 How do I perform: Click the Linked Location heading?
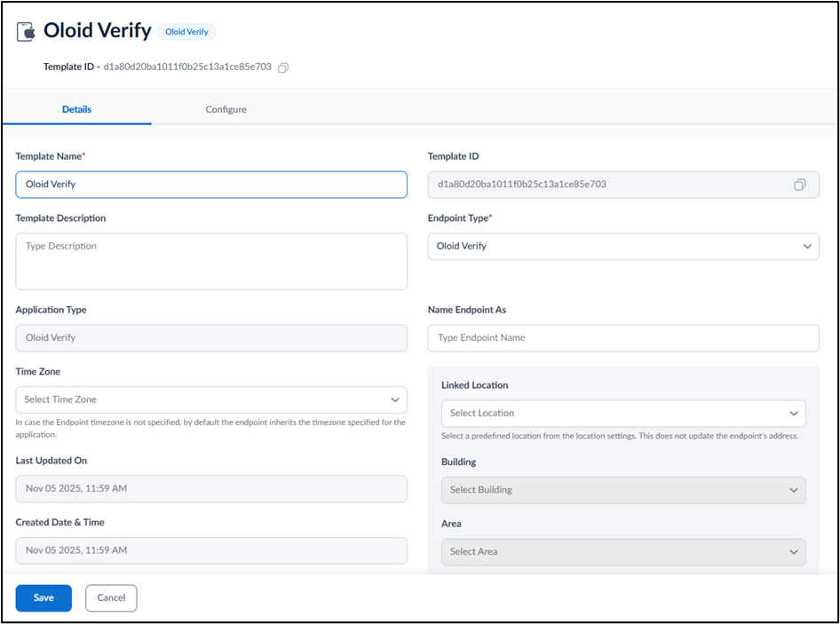point(475,385)
